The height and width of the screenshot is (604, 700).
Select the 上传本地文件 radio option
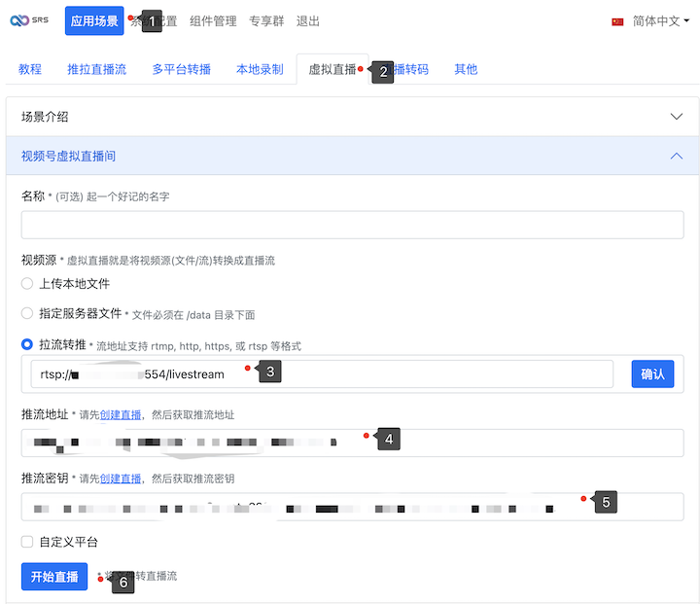click(x=27, y=284)
